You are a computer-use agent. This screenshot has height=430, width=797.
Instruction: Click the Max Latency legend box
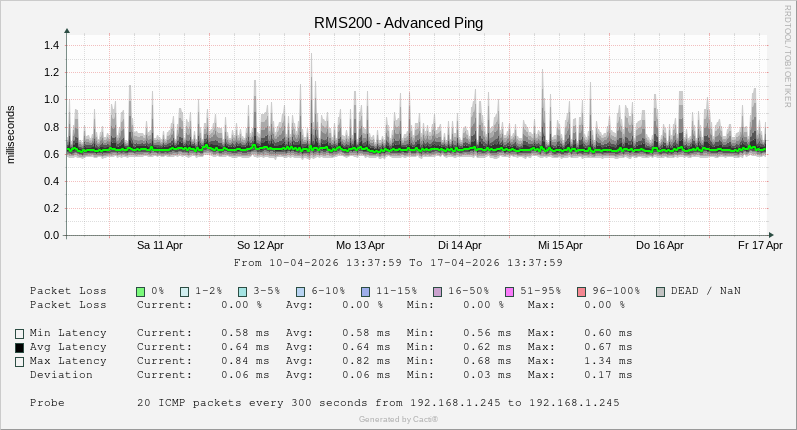tap(19, 362)
